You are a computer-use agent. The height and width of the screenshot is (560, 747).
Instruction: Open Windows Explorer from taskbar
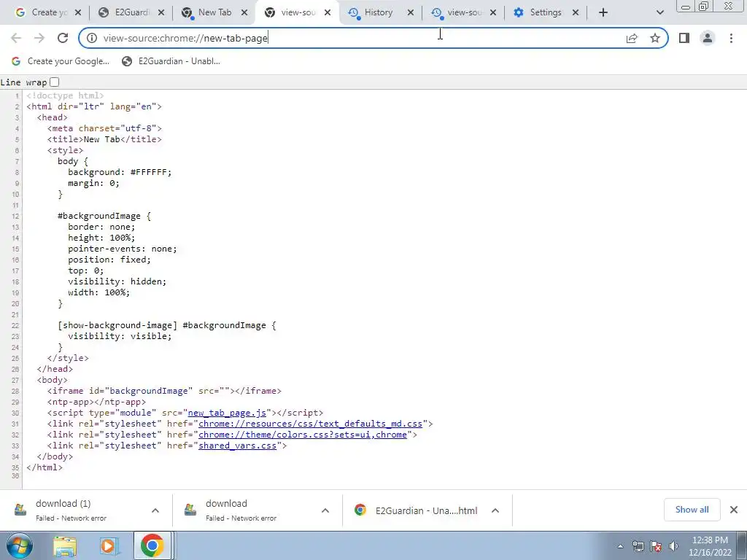[x=65, y=545]
